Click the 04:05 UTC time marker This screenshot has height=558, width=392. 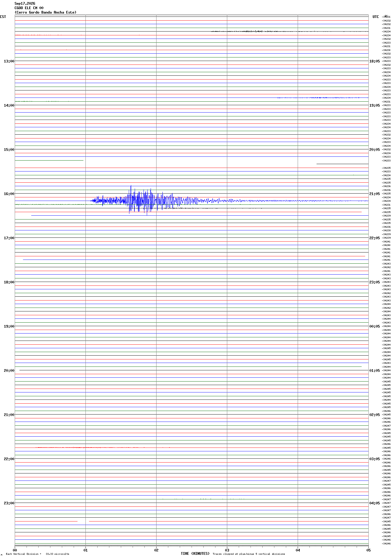click(375, 503)
